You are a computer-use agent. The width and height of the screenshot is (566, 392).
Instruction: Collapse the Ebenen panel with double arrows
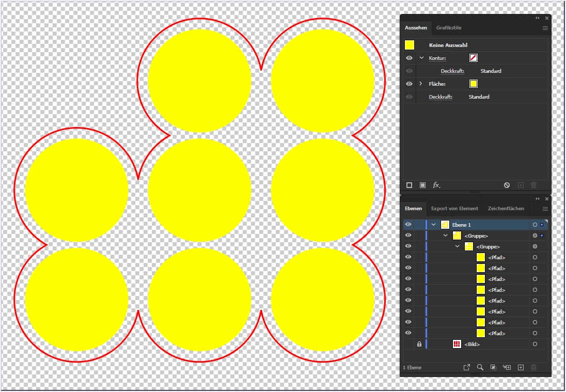(538, 199)
